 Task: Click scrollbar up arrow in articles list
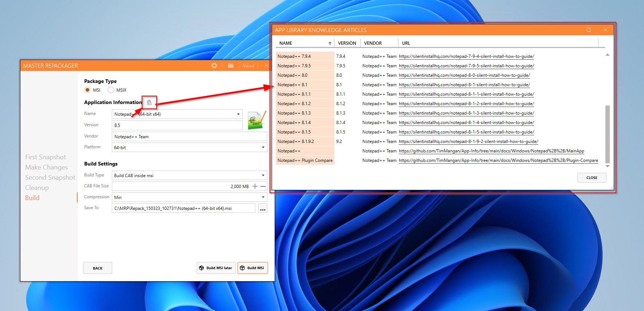click(x=607, y=55)
